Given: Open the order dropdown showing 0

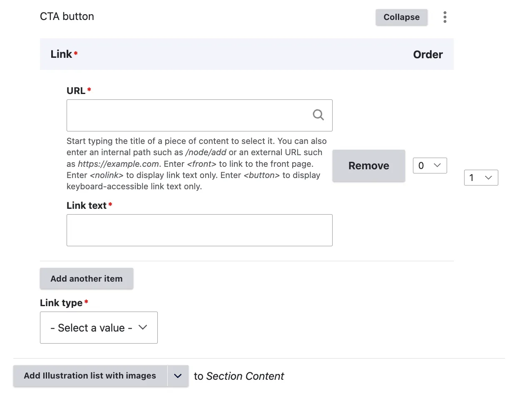Looking at the screenshot, I should 430,166.
